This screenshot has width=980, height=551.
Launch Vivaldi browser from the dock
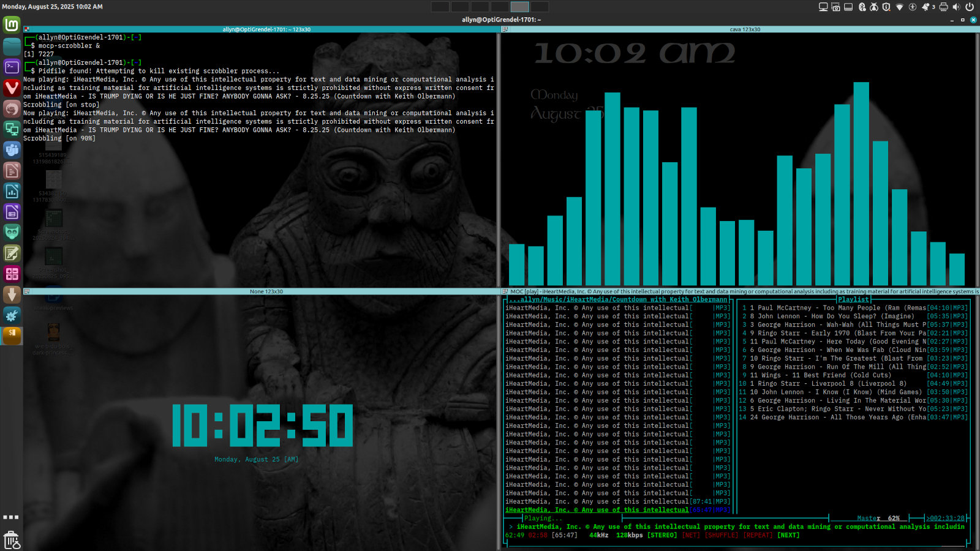(x=12, y=88)
